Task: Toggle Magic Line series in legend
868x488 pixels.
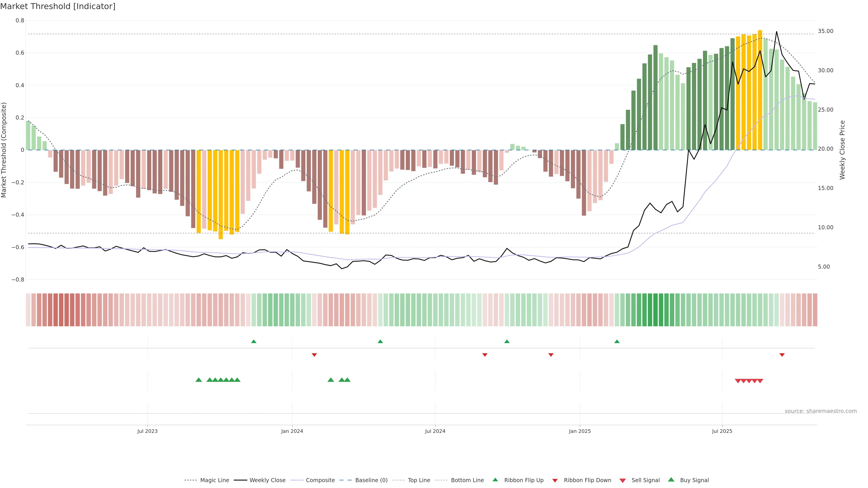Action: click(x=214, y=480)
